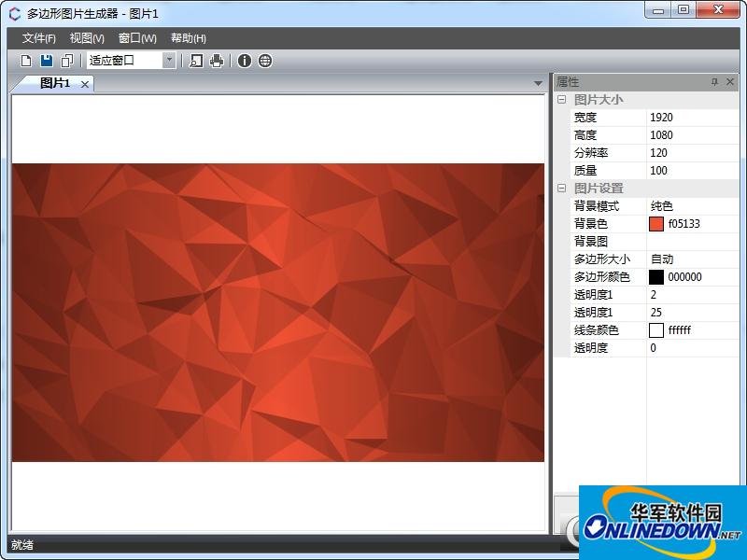Screen dimensions: 747x560
Task: Click the copy icon in the toolbar
Action: point(67,61)
